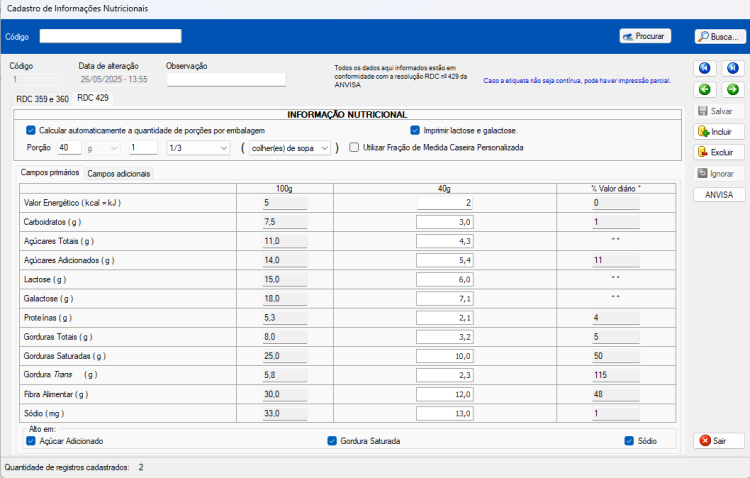Viewport: 750px width, 478px height.
Task: Go to next record green arrow
Action: [x=733, y=89]
